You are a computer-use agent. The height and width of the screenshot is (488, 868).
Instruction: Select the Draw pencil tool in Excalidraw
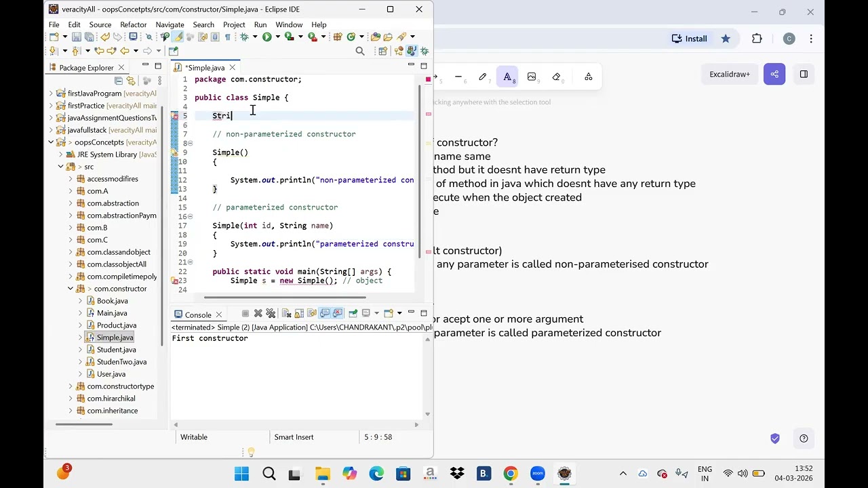pos(483,77)
